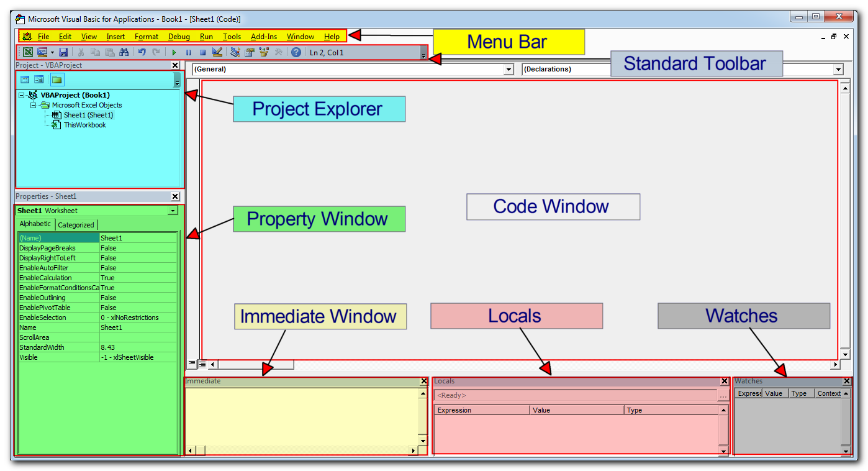Open the (Declarations) procedure dropdown arrow
This screenshot has width=868, height=471.
839,70
